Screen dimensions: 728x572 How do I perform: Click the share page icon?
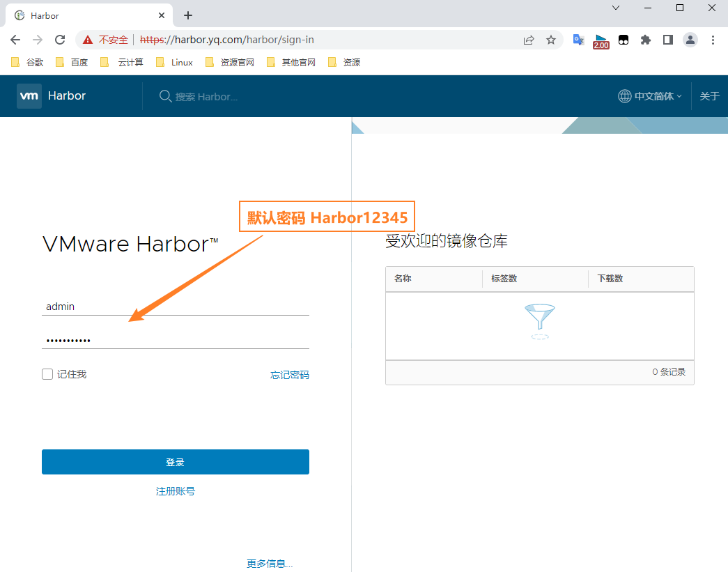click(529, 40)
